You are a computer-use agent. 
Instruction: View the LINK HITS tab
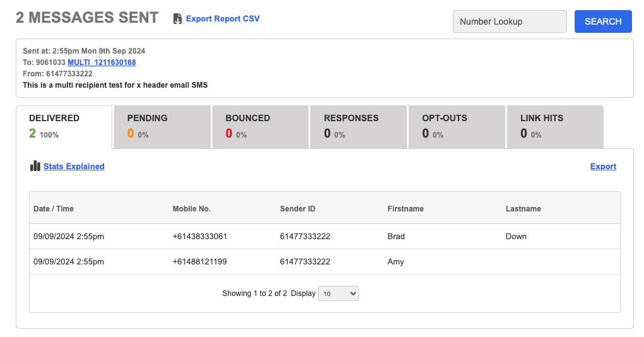[x=555, y=127]
